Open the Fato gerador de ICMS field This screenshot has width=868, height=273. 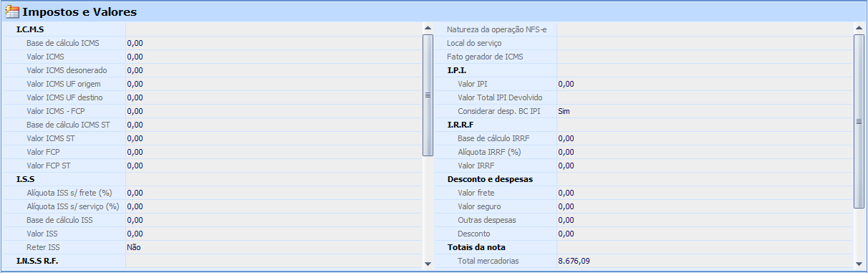pyautogui.click(x=705, y=57)
